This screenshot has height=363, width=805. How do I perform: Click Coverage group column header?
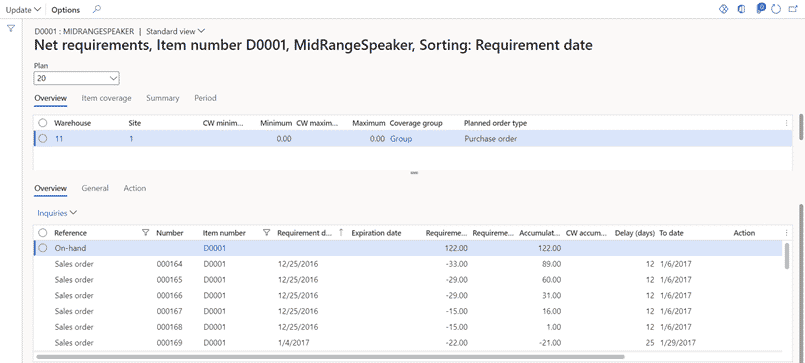coord(416,123)
